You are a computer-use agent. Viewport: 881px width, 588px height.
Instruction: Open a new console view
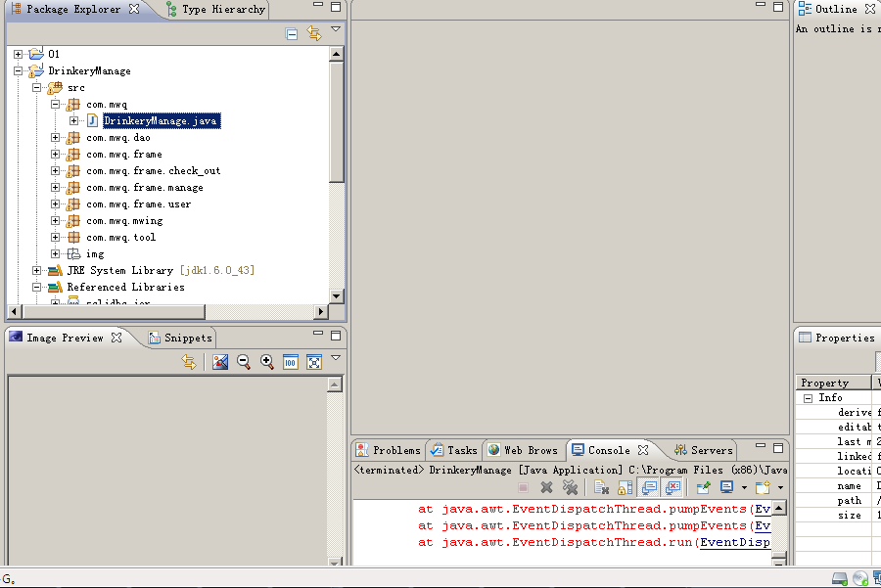(763, 487)
